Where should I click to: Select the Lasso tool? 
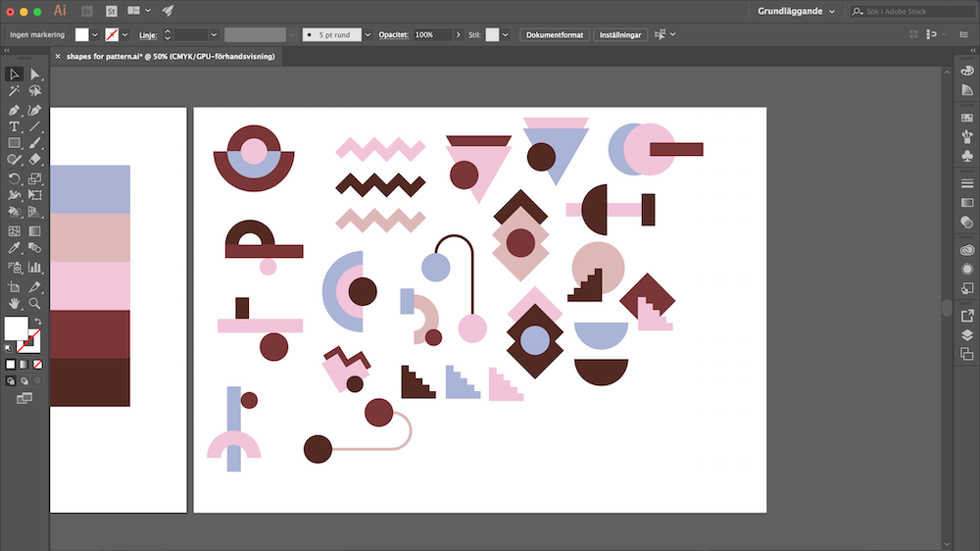coord(35,91)
